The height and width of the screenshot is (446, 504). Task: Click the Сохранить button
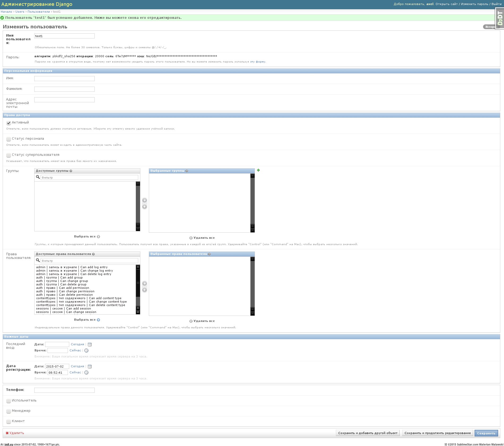[x=486, y=433]
